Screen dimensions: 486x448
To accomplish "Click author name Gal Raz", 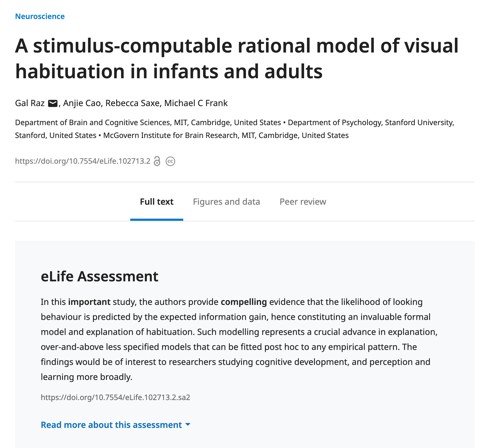I will pos(30,103).
